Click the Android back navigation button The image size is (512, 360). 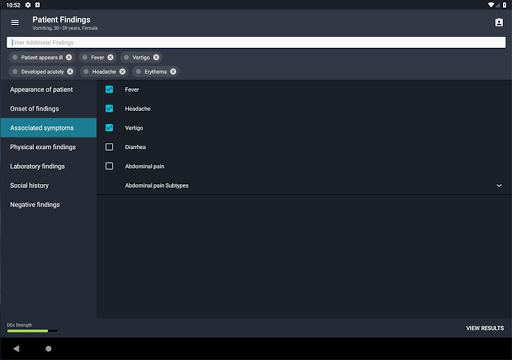(x=16, y=349)
